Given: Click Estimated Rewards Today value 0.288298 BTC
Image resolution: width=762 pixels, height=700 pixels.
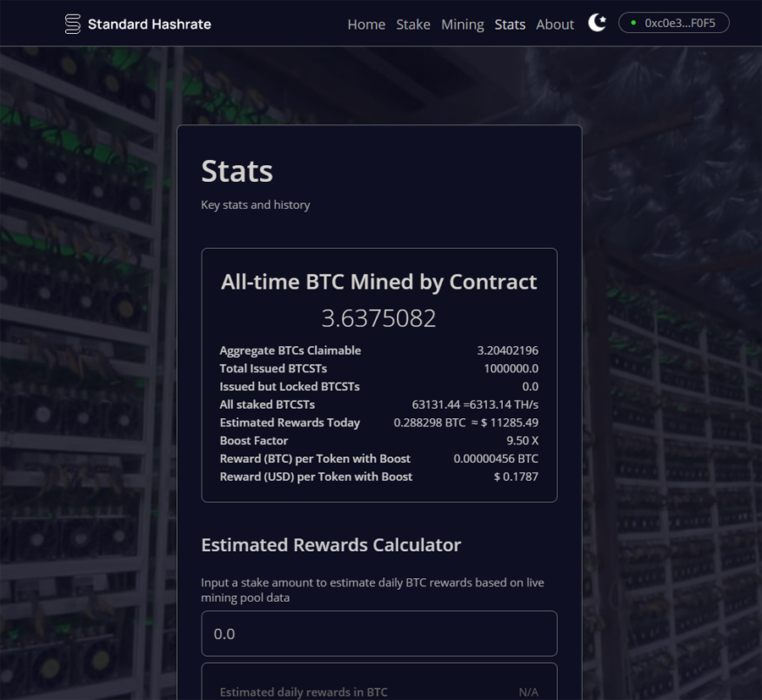Looking at the screenshot, I should [429, 422].
